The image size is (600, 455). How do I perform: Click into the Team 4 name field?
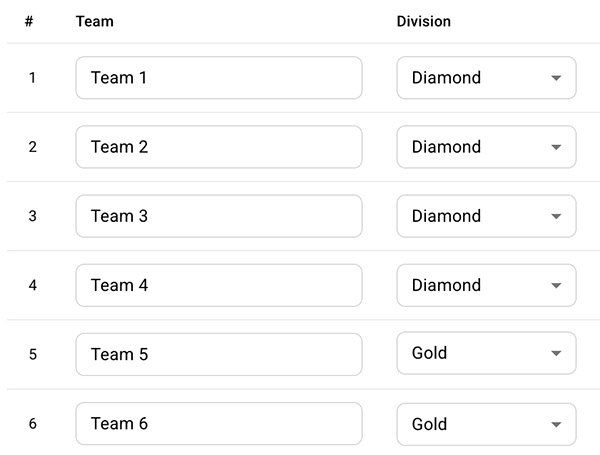[219, 285]
